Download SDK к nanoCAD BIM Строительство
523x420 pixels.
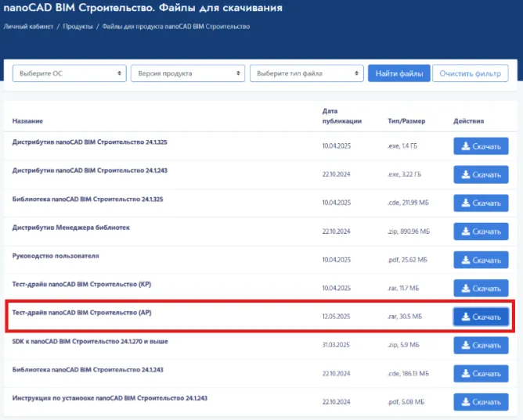tap(481, 346)
